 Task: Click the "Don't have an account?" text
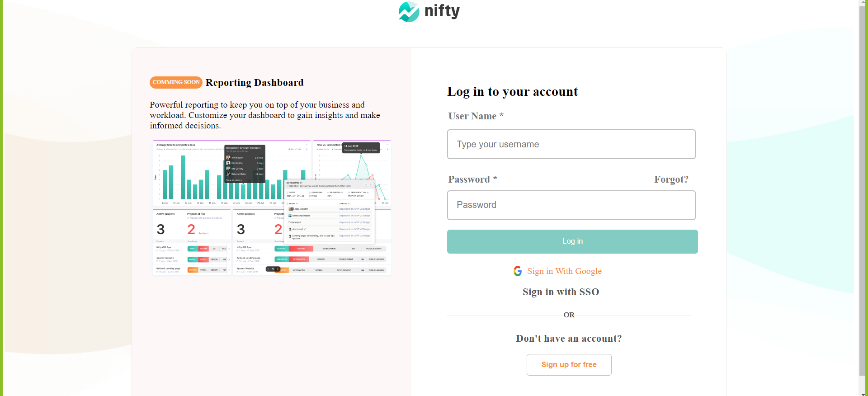[x=569, y=339]
